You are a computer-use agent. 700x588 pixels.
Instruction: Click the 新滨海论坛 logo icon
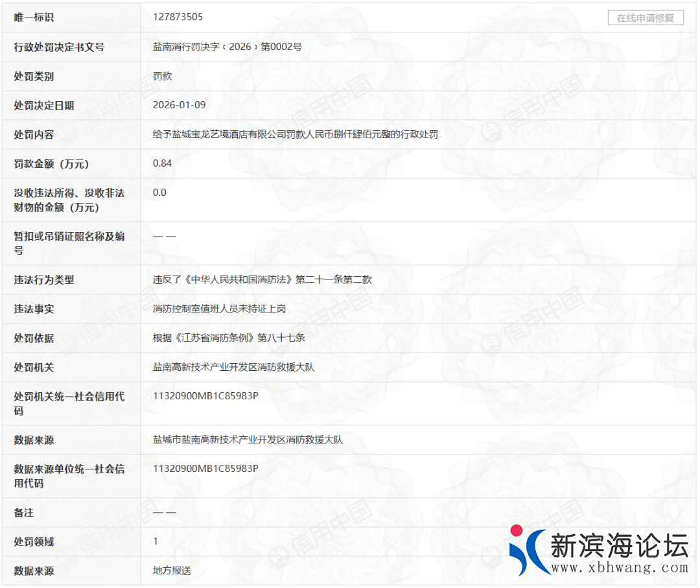[528, 550]
